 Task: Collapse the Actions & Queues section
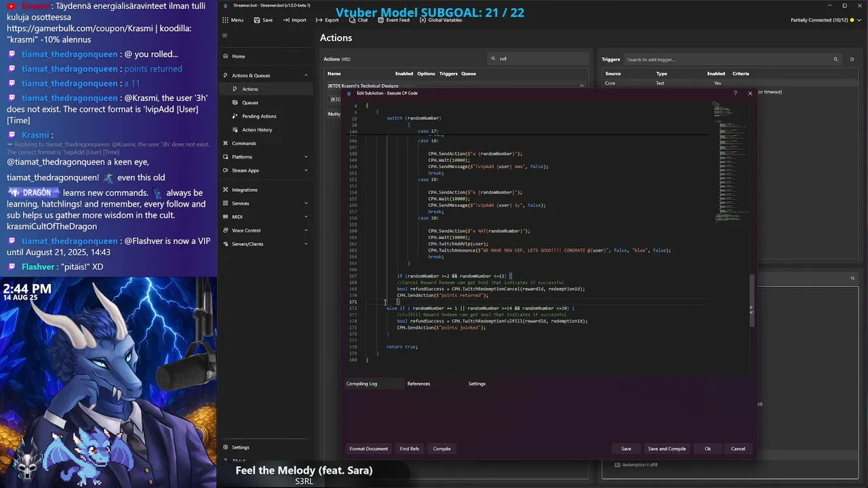pos(266,75)
